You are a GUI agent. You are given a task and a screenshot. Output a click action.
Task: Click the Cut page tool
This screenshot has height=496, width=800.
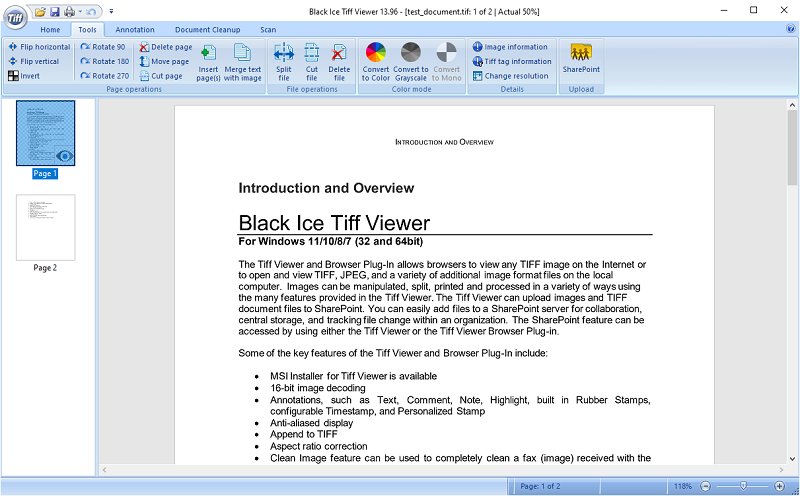161,76
